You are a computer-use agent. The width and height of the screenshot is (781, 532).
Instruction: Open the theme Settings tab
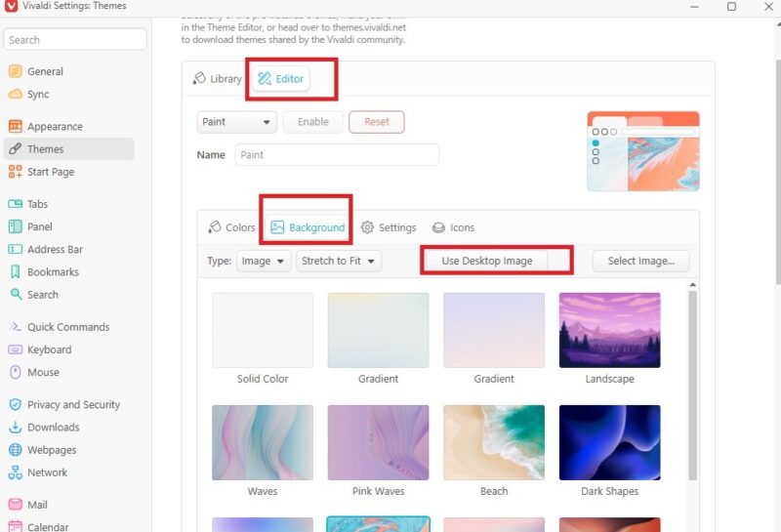389,227
